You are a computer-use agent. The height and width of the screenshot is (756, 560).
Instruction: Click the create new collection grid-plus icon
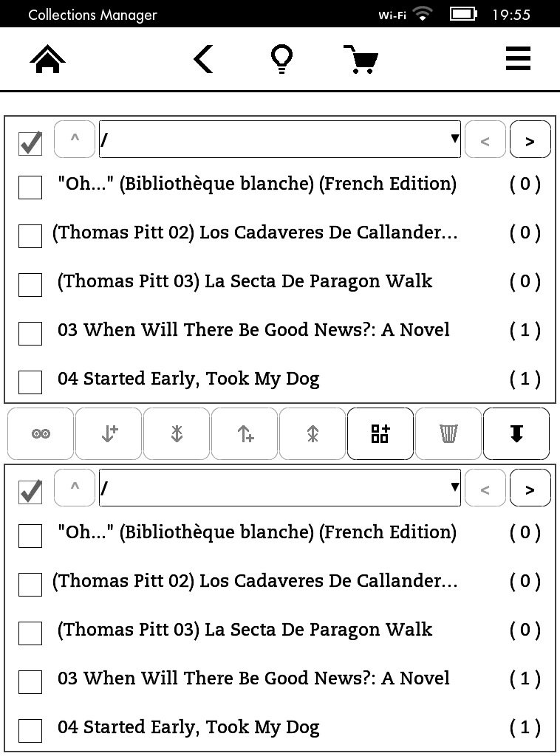point(380,434)
